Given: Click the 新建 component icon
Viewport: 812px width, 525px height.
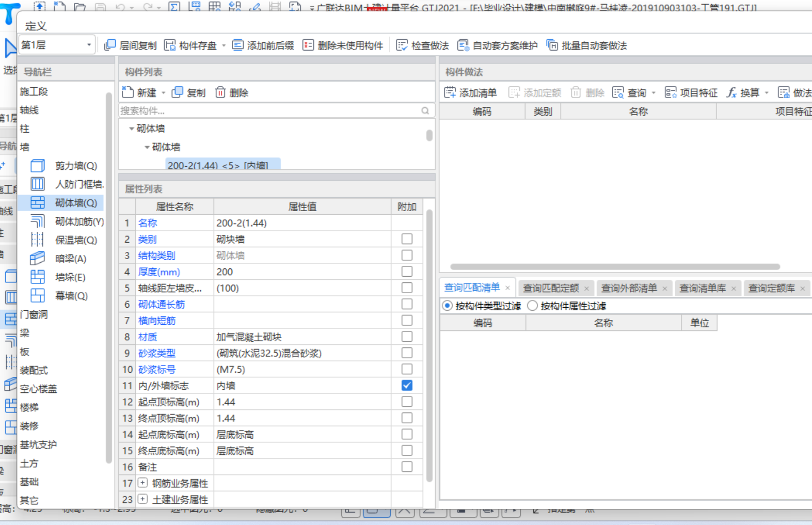Looking at the screenshot, I should coord(128,92).
